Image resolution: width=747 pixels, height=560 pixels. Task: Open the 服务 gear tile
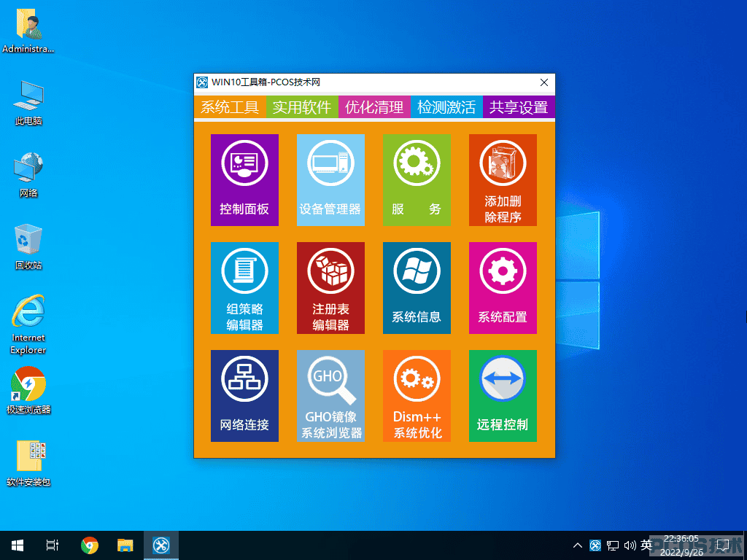pyautogui.click(x=417, y=180)
